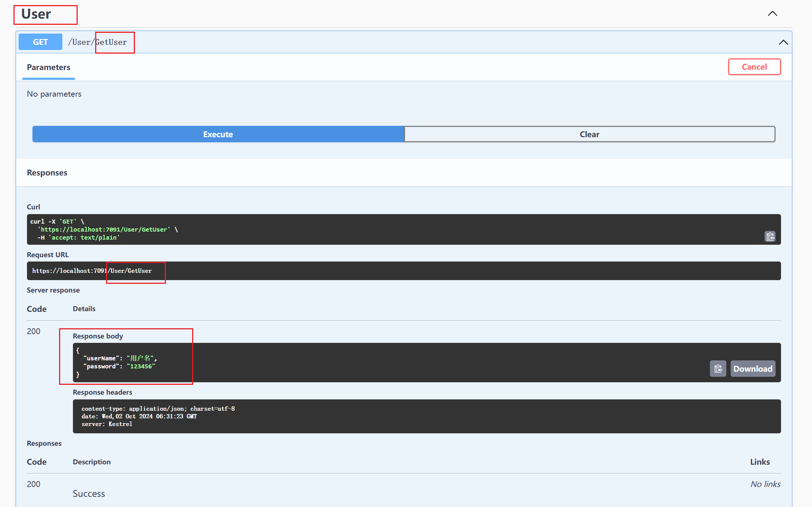
Task: Click the Cancel button to discard changes
Action: pos(754,66)
